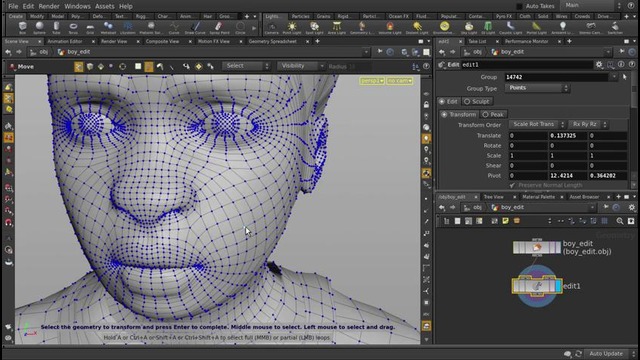Open the Assets menu
Viewport: 640px width, 360px height.
click(x=104, y=6)
